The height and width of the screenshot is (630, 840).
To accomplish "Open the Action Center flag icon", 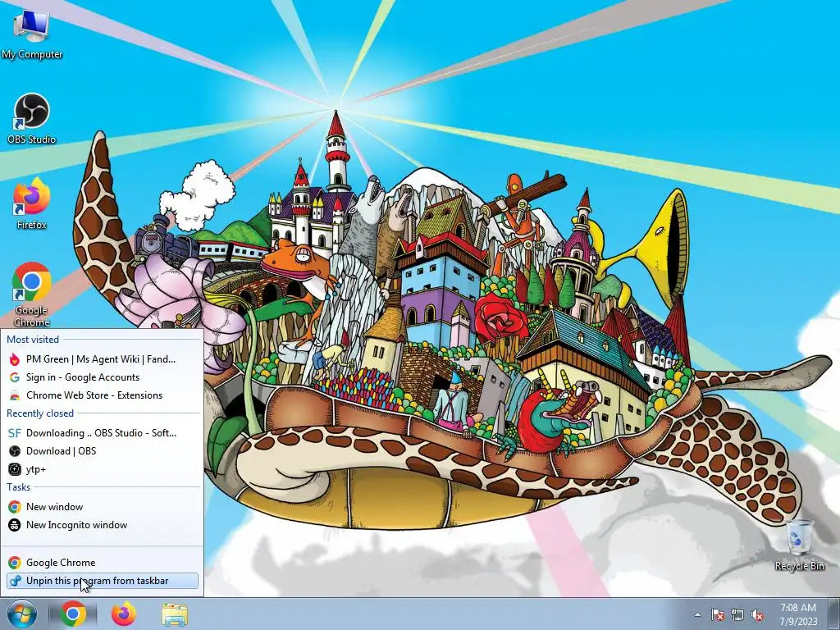I will coord(718,614).
